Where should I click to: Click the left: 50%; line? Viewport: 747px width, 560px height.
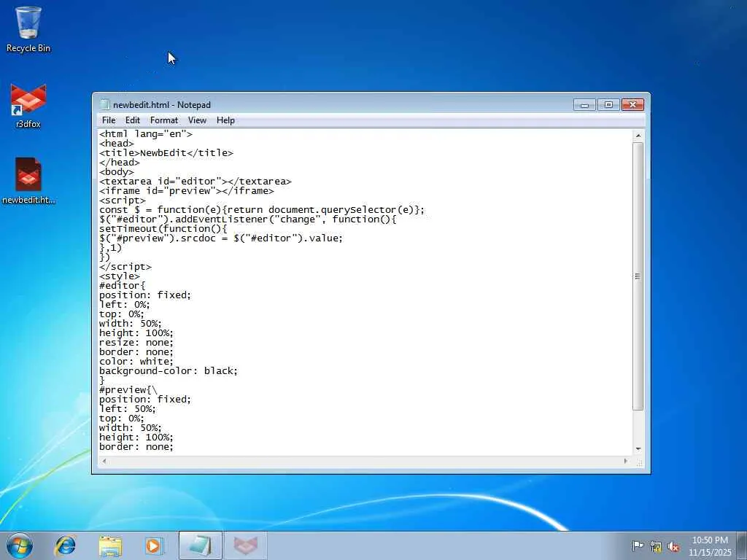(127, 409)
